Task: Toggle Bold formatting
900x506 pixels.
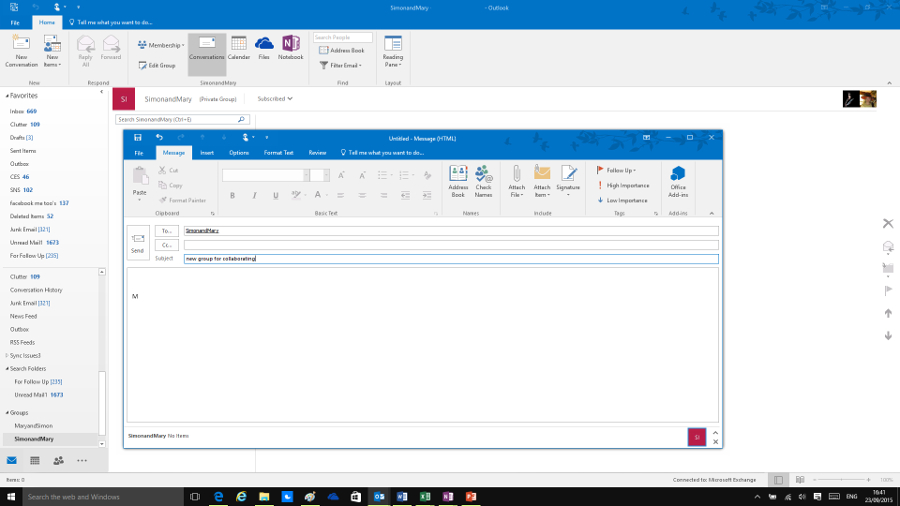Action: (232, 196)
